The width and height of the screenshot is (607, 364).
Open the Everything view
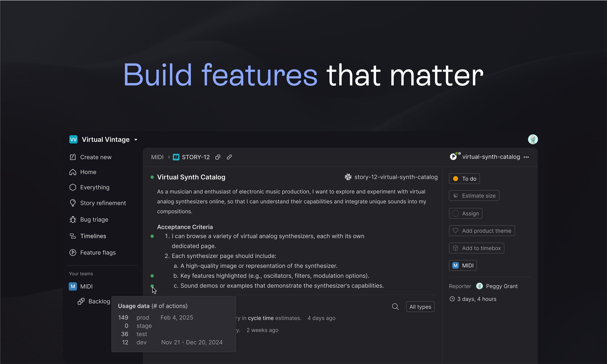(x=90, y=187)
